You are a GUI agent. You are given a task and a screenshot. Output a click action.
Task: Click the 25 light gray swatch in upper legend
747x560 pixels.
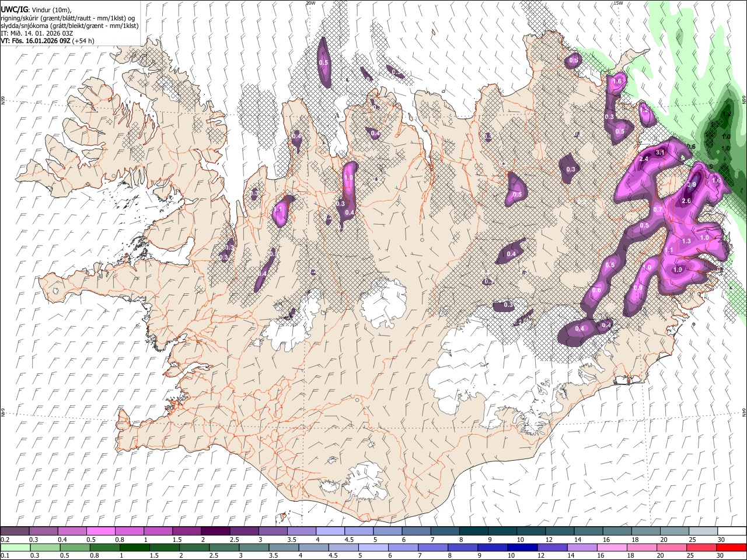click(703, 531)
